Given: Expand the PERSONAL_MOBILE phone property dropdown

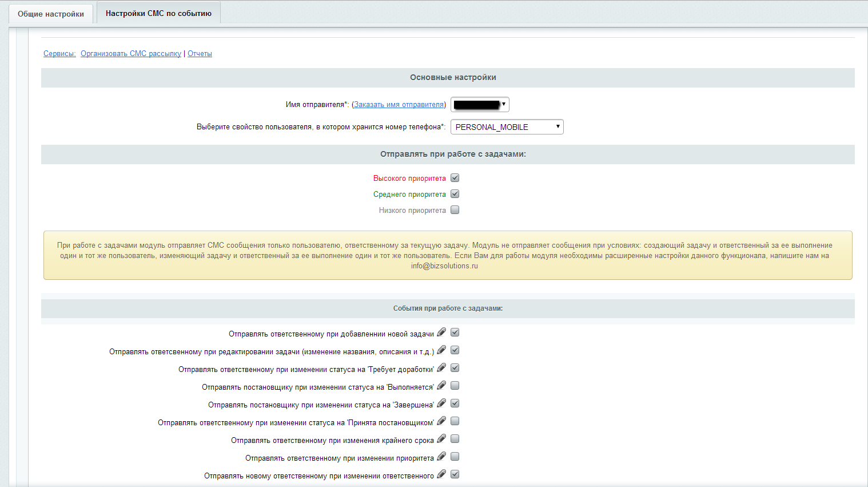Looking at the screenshot, I should (507, 127).
